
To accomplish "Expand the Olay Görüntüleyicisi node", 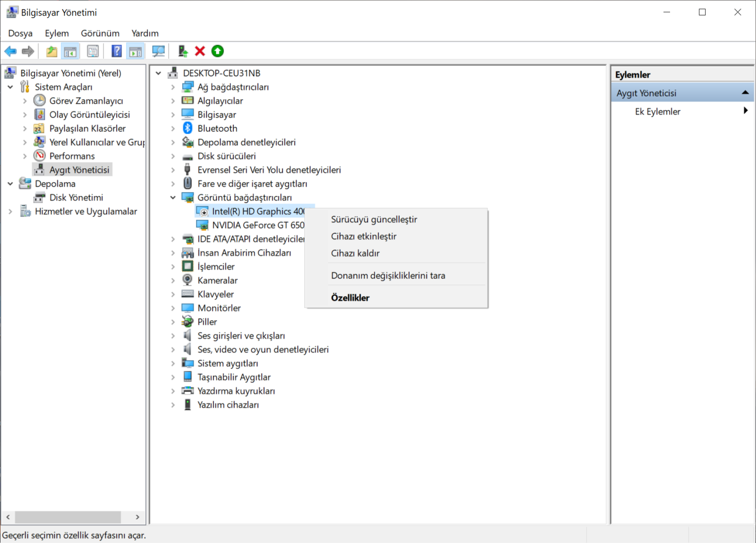I will click(x=25, y=115).
